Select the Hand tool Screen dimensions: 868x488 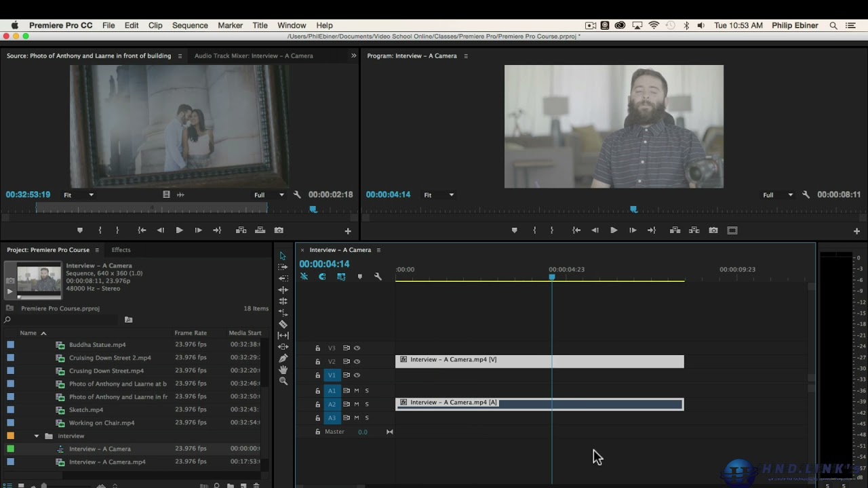[283, 369]
